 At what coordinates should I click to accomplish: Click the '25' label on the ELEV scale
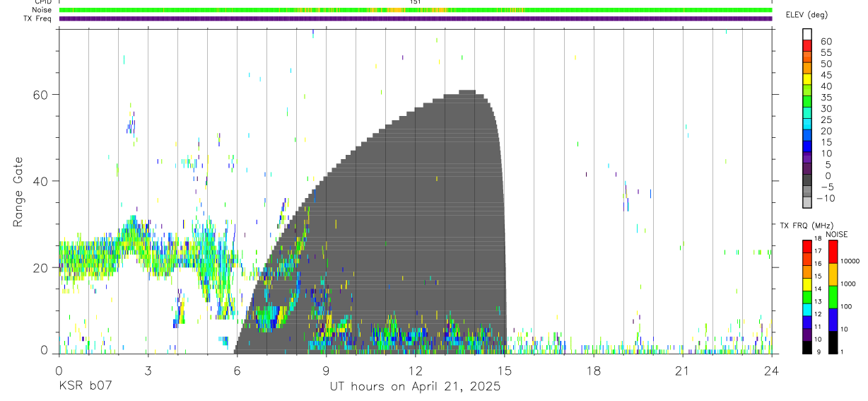(826, 120)
